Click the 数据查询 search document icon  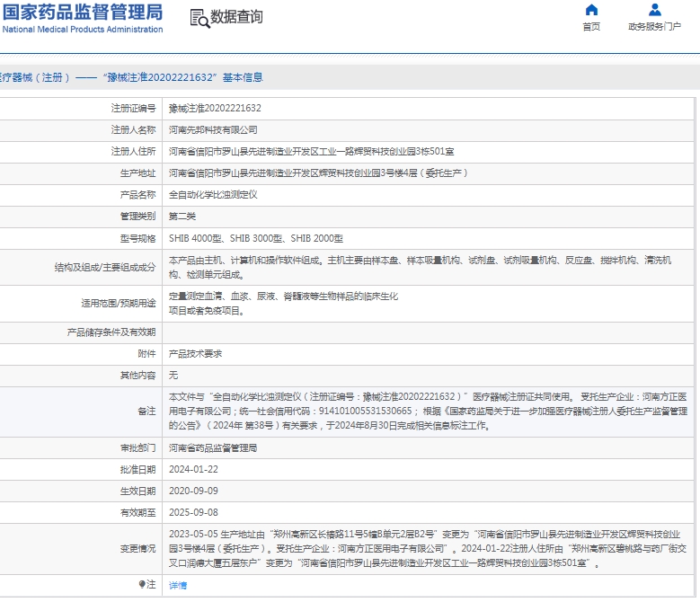coord(199,18)
